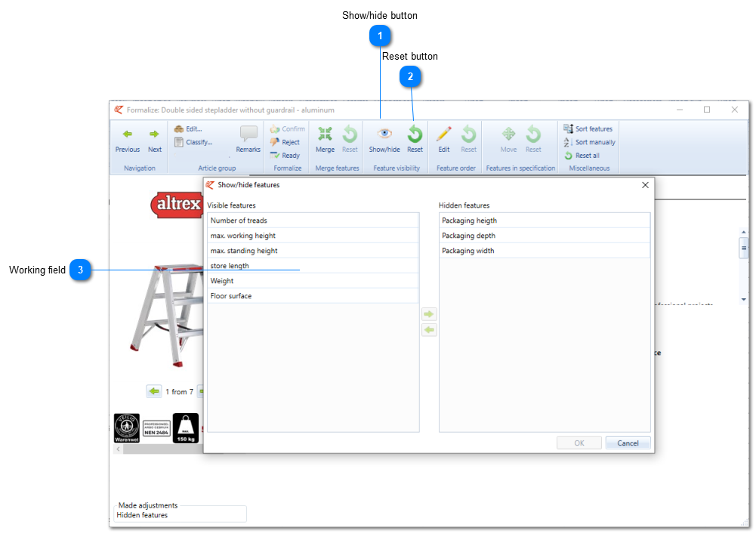Click the Merge features icon

325,140
